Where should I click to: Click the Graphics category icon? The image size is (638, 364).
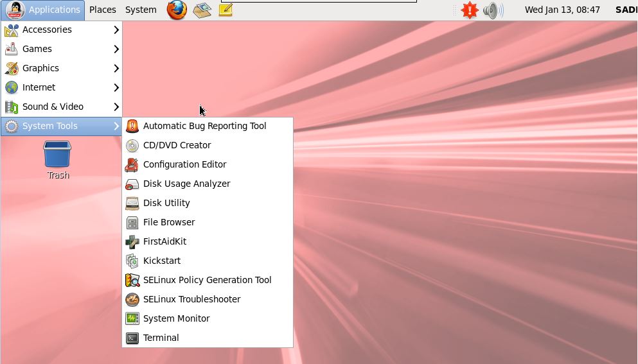coord(12,68)
